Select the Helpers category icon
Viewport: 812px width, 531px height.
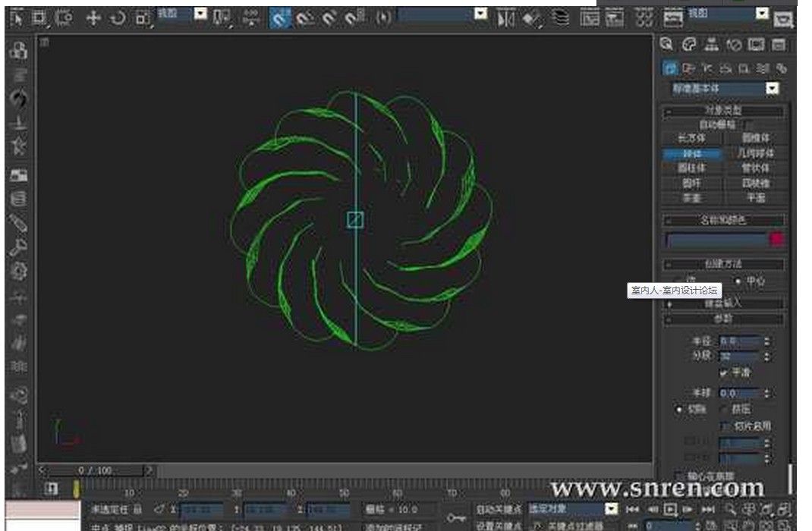pyautogui.click(x=744, y=68)
